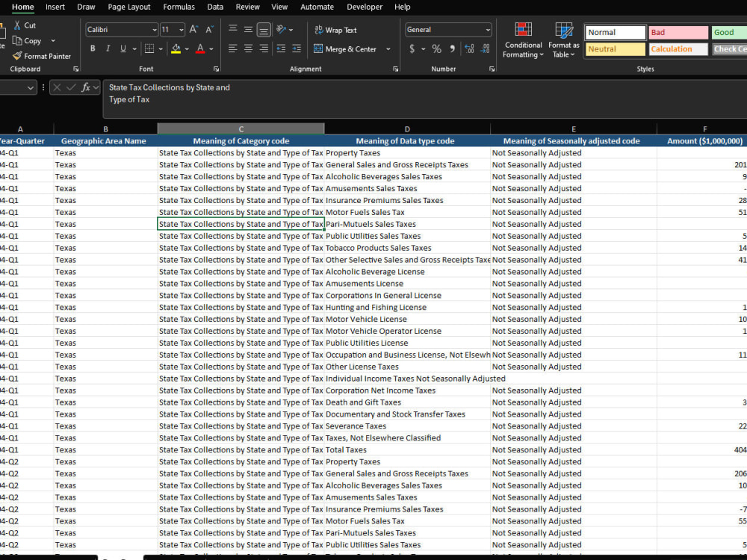
Task: Apply the Bad cell style
Action: 678,32
